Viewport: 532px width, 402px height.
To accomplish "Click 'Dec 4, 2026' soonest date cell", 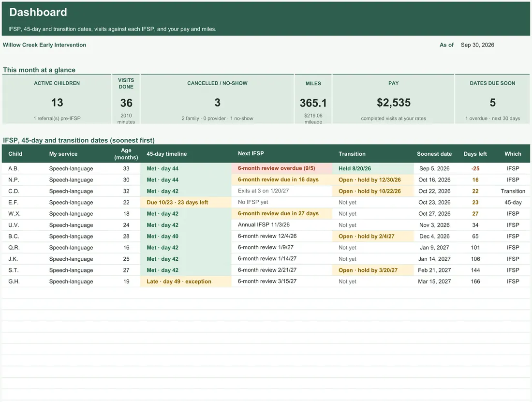I will pyautogui.click(x=434, y=236).
